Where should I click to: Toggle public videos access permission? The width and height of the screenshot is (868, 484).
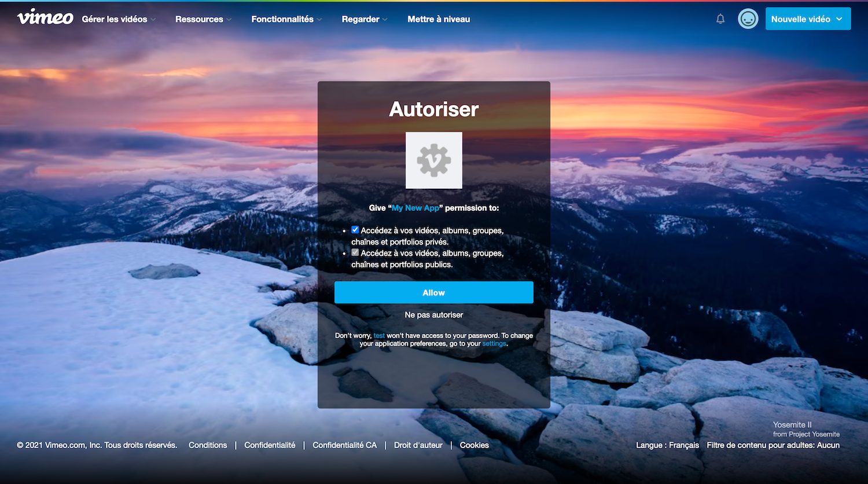(355, 252)
